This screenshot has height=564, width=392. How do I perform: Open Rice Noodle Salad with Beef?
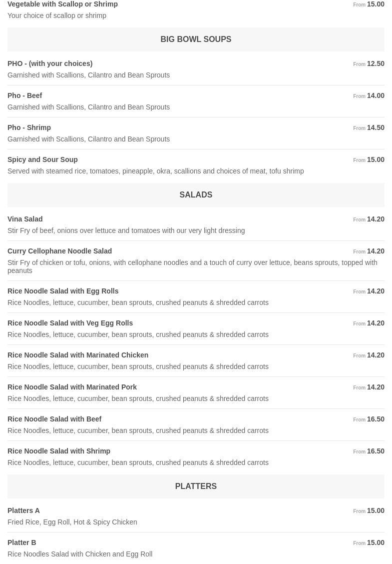[x=54, y=419]
